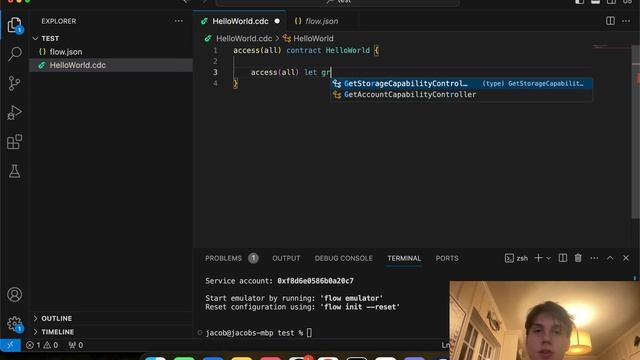Open the Accounts menu
This screenshot has height=360, width=640.
point(14,294)
